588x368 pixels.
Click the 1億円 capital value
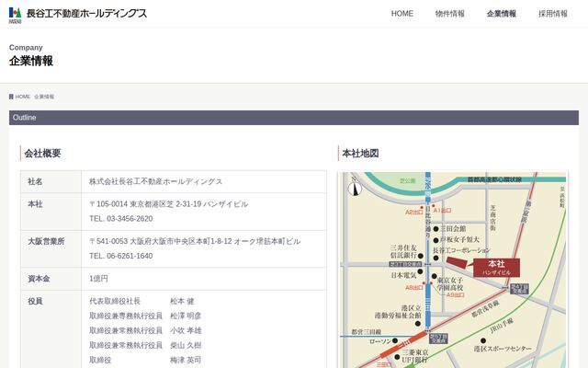click(98, 279)
